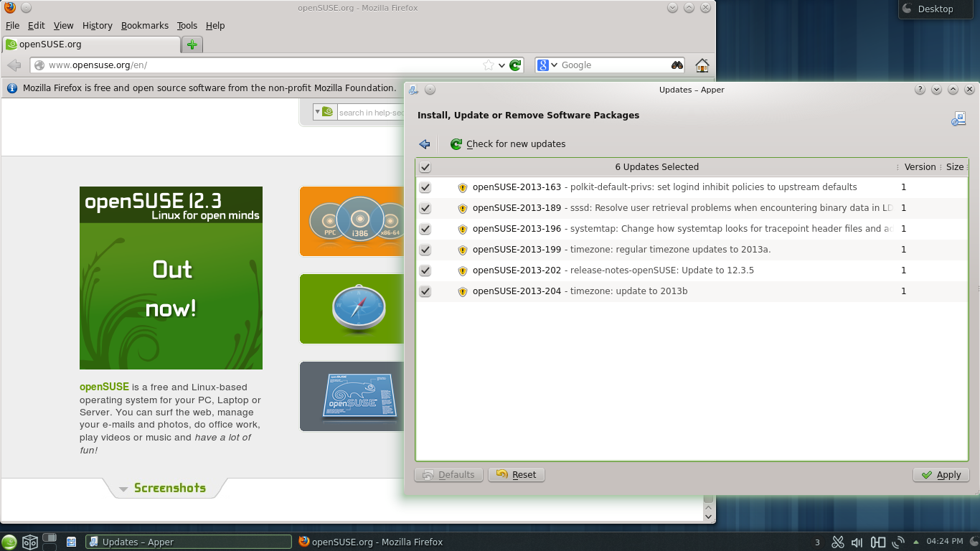Open Apper settings icon at top right
Viewport: 980px width, 551px height.
click(x=958, y=119)
